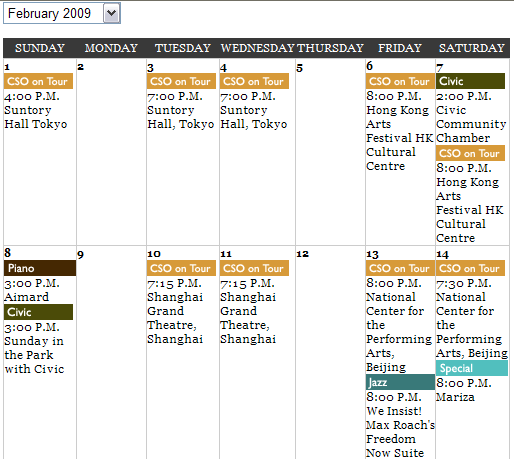Select the Piano tag on February 8
The height and width of the screenshot is (459, 514).
40,268
